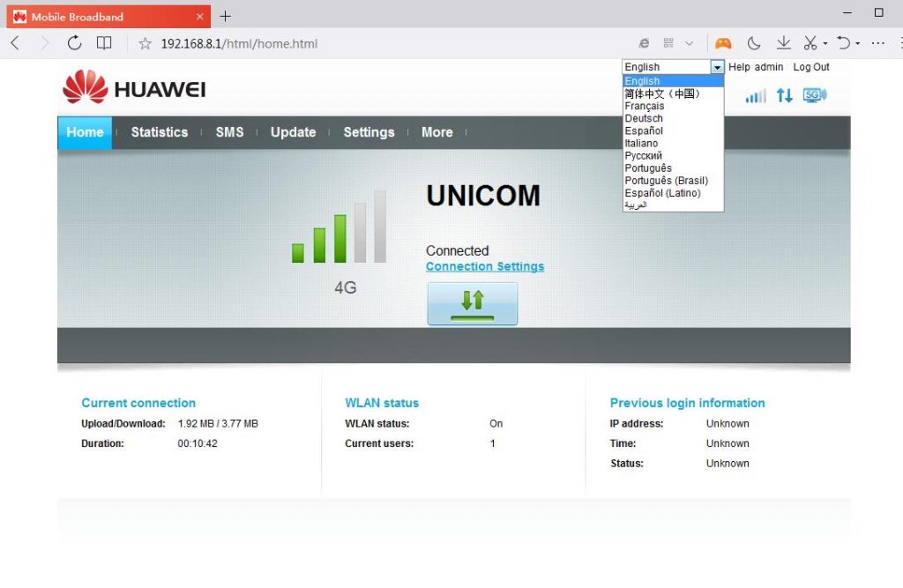Select Deutsch in the language list
Screen dimensions: 903x588
(643, 117)
